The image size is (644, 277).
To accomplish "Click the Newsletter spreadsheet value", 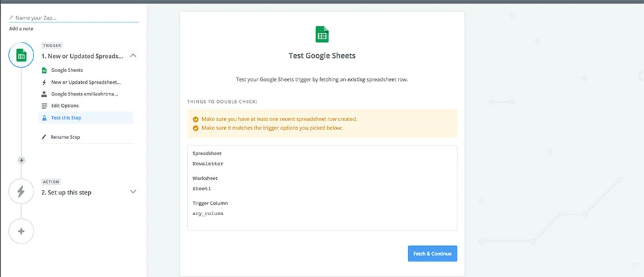I will click(x=208, y=164).
